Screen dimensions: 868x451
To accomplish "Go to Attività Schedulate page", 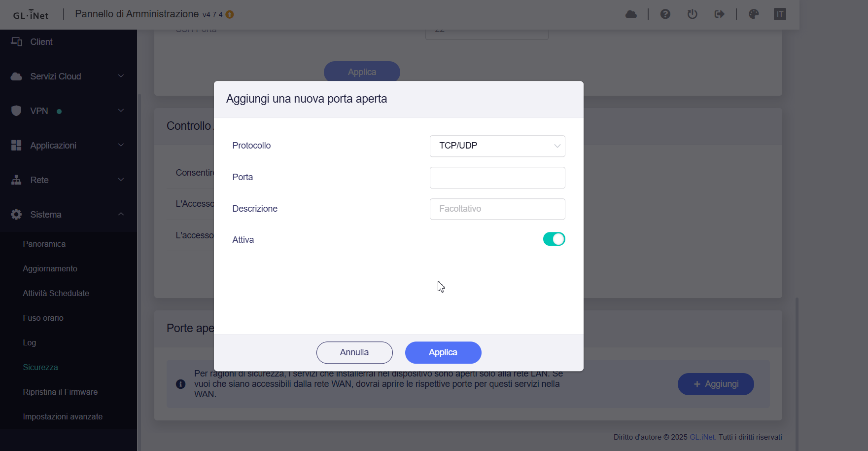I will (56, 294).
